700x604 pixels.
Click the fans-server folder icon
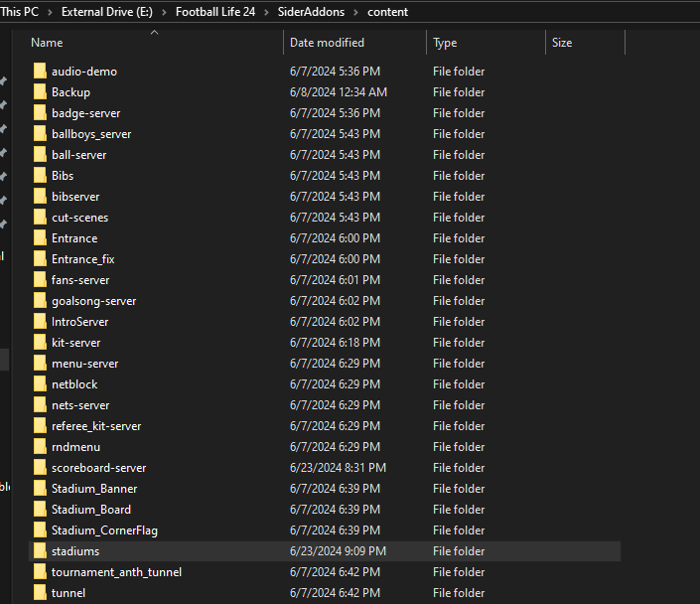40,280
